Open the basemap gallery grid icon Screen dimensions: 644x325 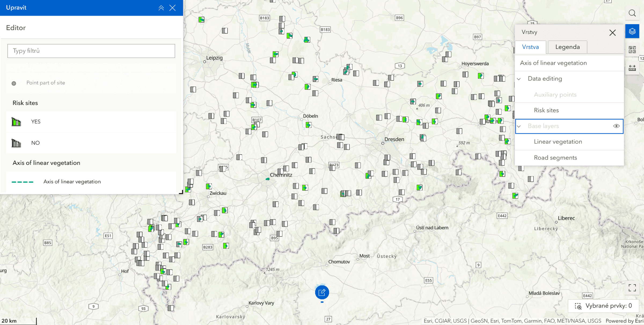[632, 50]
